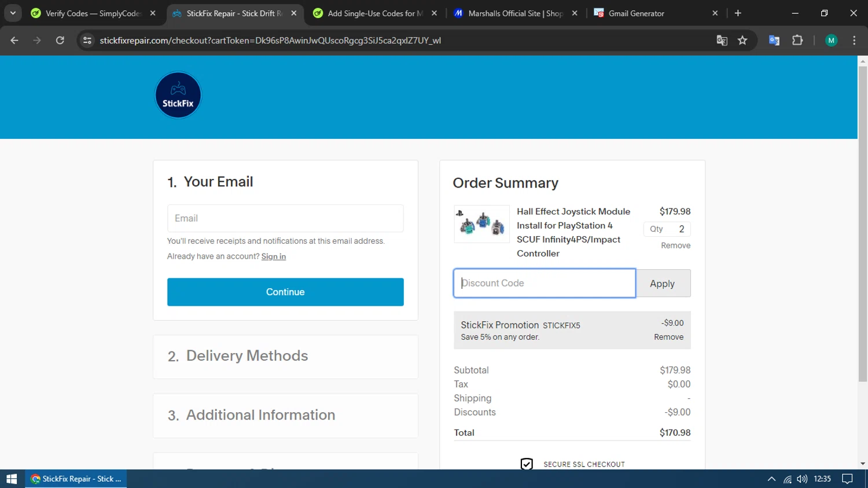Reload the StickFix checkout page
868x488 pixels.
click(60, 41)
